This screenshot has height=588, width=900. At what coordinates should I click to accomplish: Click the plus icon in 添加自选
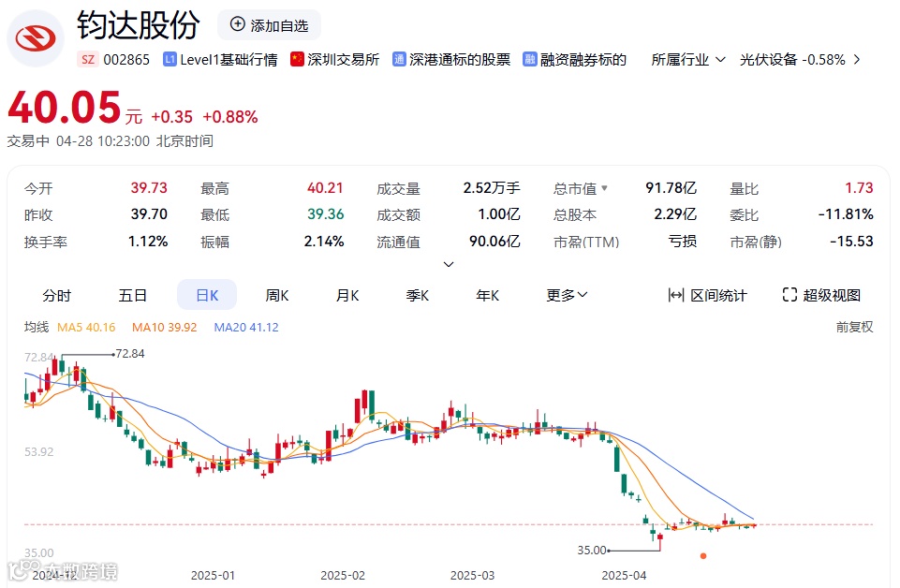237,24
